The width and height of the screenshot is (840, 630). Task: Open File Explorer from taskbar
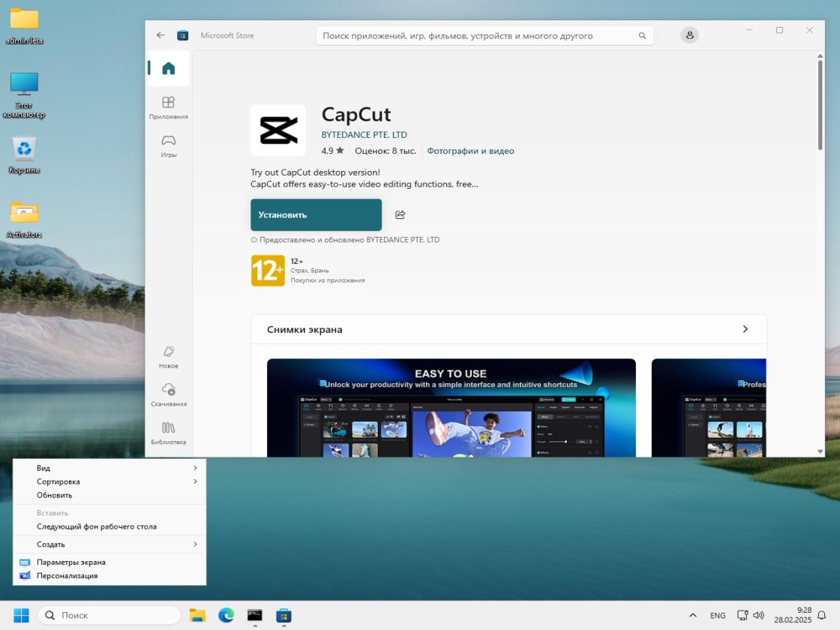(x=197, y=615)
